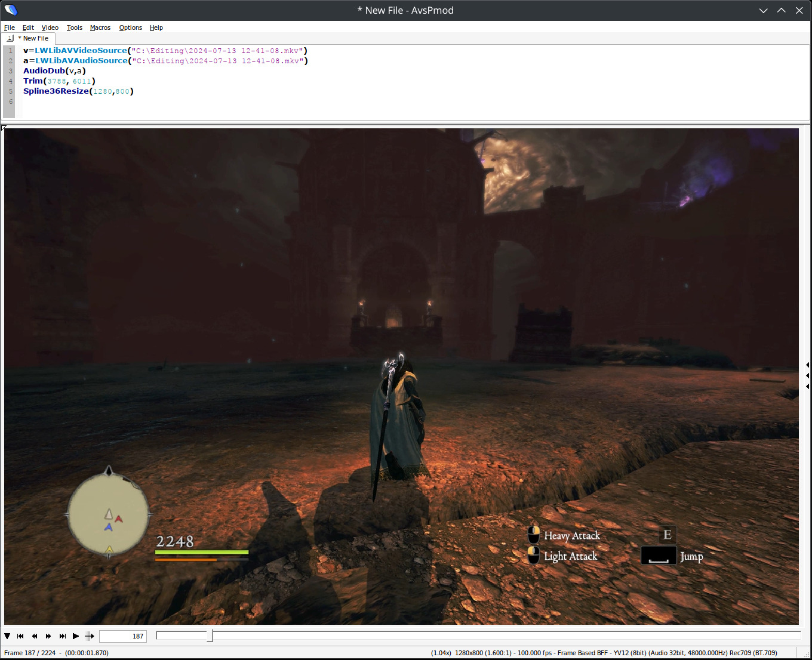
Task: Click the minimap in the video preview
Action: pos(108,513)
